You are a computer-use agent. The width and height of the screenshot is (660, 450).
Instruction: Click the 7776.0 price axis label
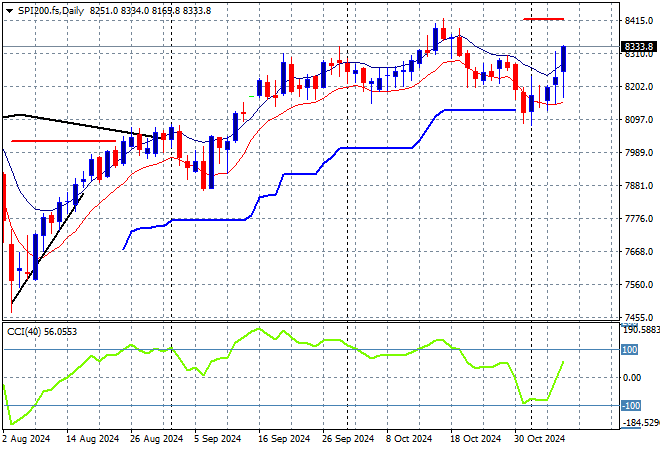(x=639, y=218)
